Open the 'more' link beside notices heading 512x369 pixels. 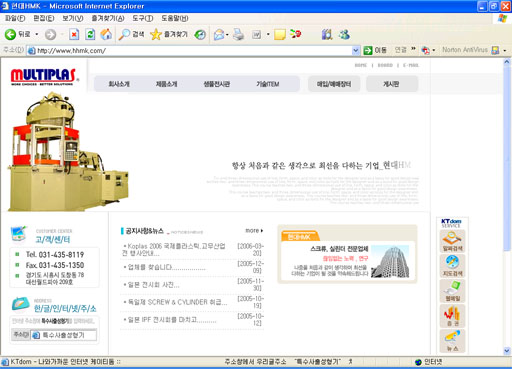254,230
